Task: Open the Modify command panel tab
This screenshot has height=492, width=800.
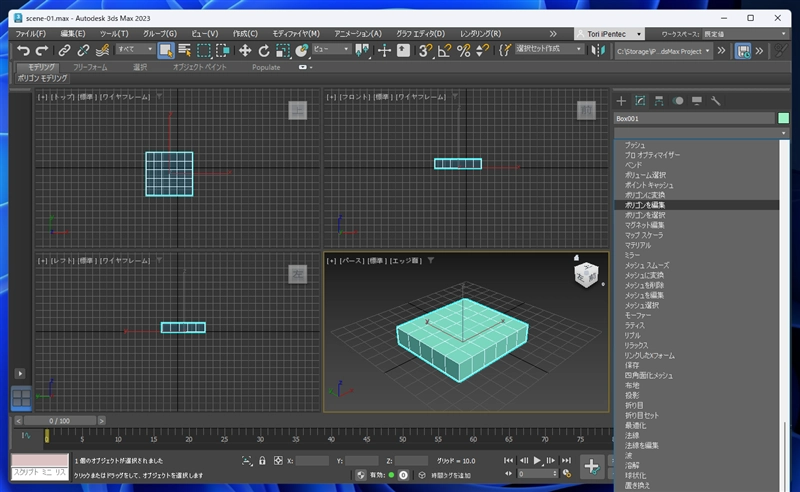Action: click(x=640, y=101)
